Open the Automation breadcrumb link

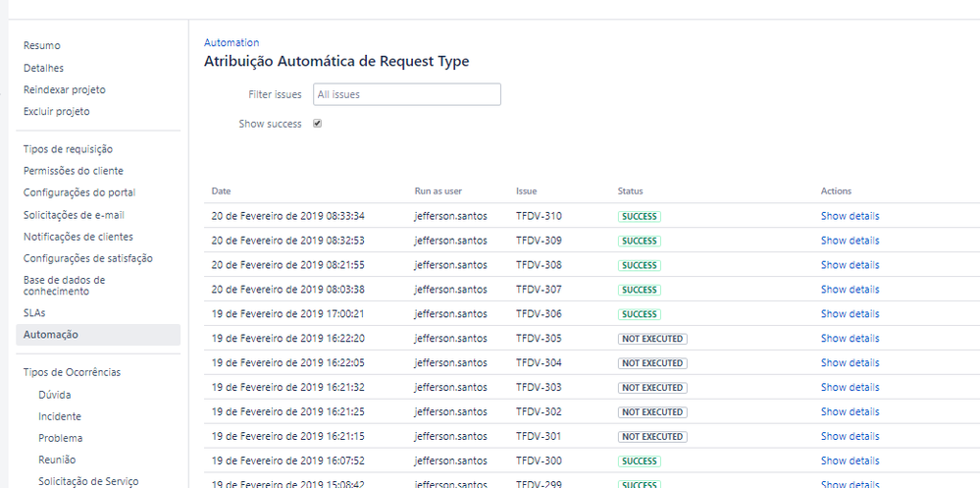coord(232,42)
